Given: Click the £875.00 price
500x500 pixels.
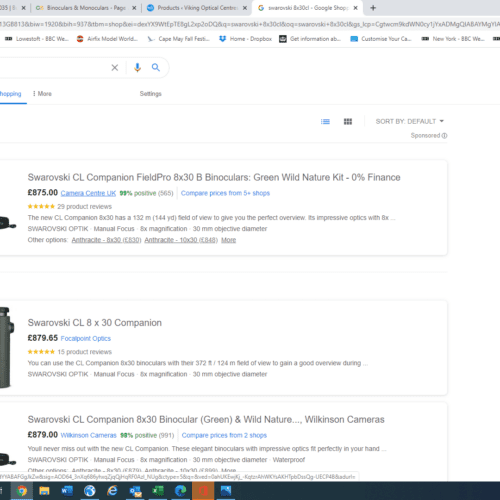Looking at the screenshot, I should [43, 193].
